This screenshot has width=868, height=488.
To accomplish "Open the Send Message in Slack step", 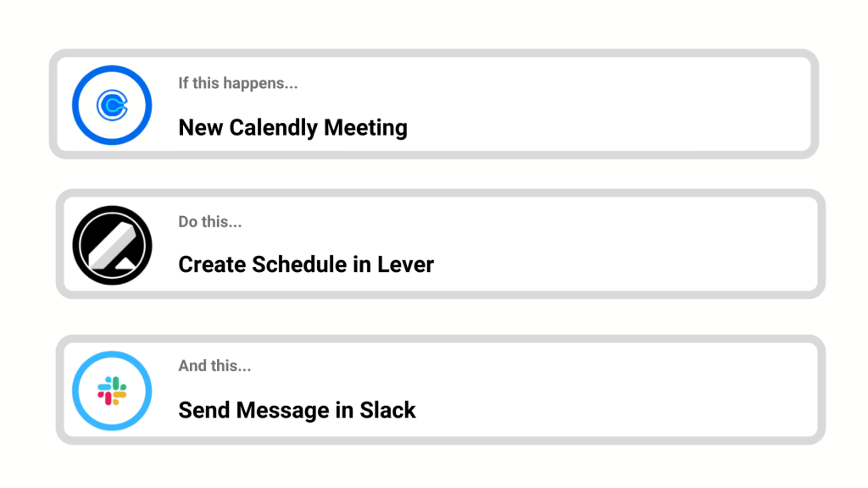I will pos(551,390).
